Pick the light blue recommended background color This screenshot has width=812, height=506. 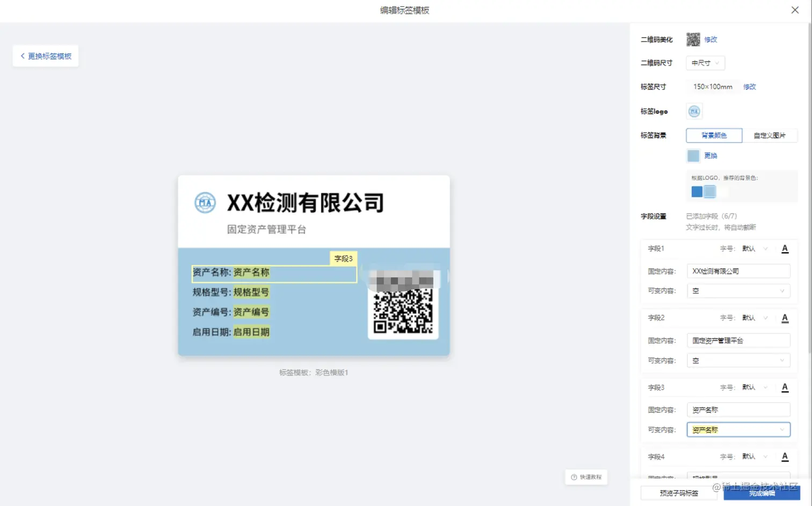[710, 192]
